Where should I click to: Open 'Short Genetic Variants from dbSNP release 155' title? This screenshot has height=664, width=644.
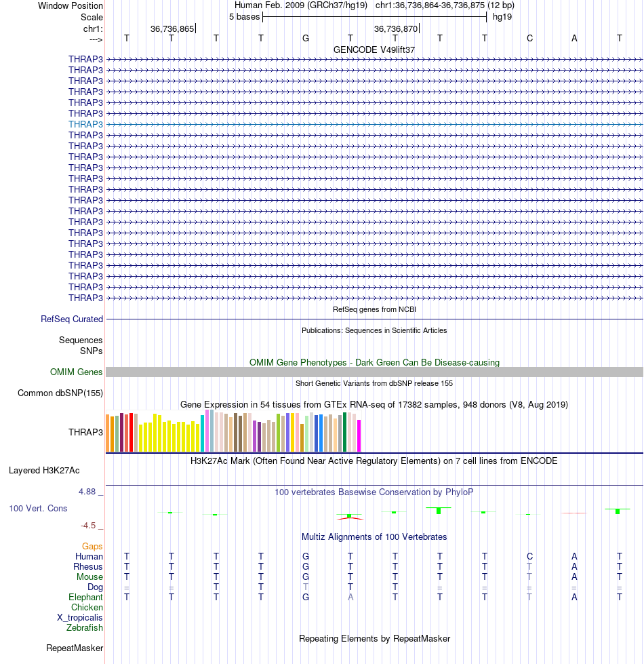(374, 383)
